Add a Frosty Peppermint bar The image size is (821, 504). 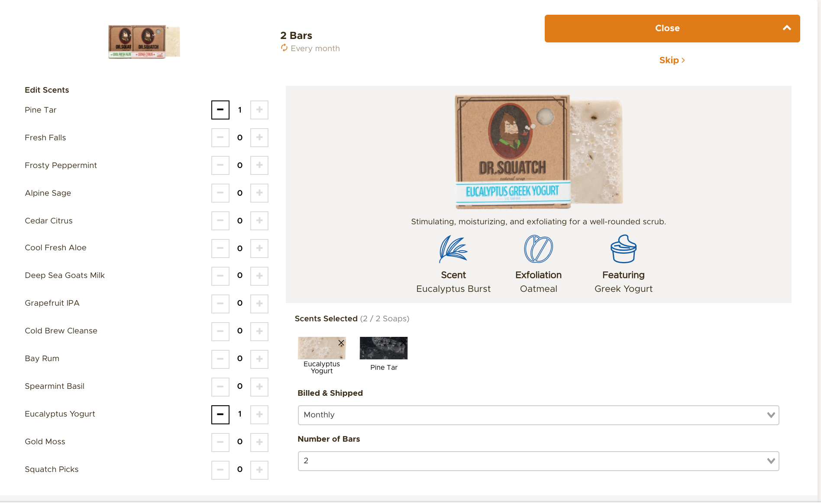259,165
